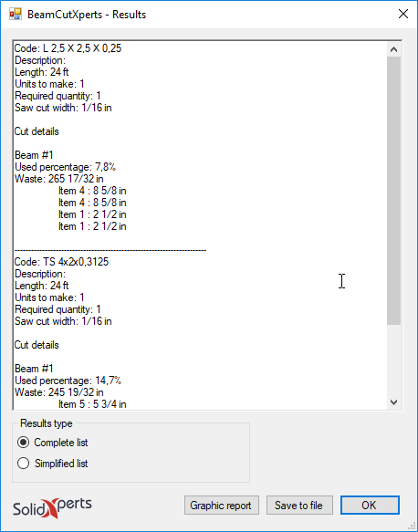This screenshot has width=418, height=532.
Task: Click the 'Used percentage: 7,8%' line
Action: [x=65, y=167]
